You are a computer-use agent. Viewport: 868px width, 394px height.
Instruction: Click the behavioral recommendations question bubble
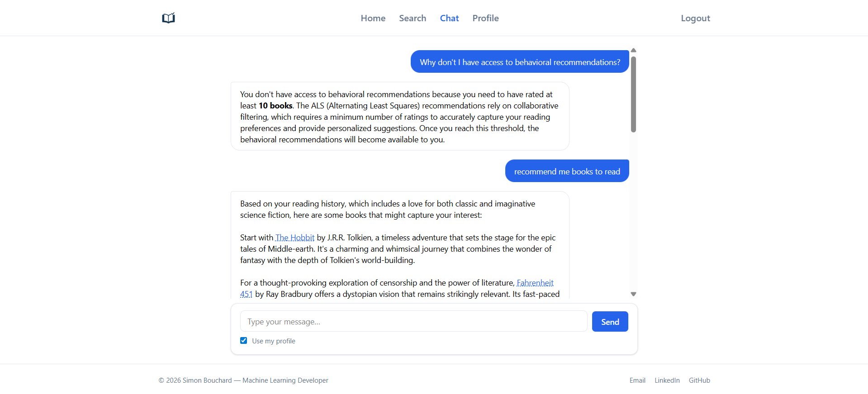coord(519,61)
